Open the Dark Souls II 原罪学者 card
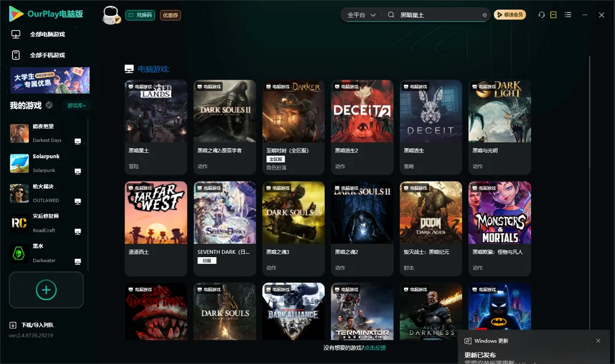Screen dimensions: 615x364 224,127
